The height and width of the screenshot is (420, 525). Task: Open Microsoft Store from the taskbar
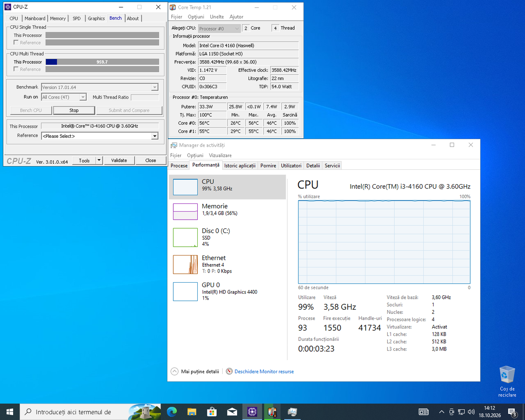click(212, 412)
